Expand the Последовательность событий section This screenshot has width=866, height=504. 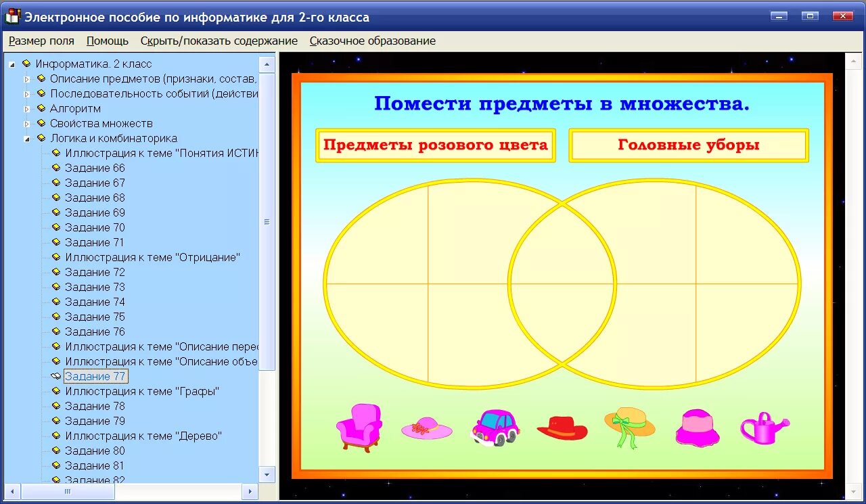point(27,93)
